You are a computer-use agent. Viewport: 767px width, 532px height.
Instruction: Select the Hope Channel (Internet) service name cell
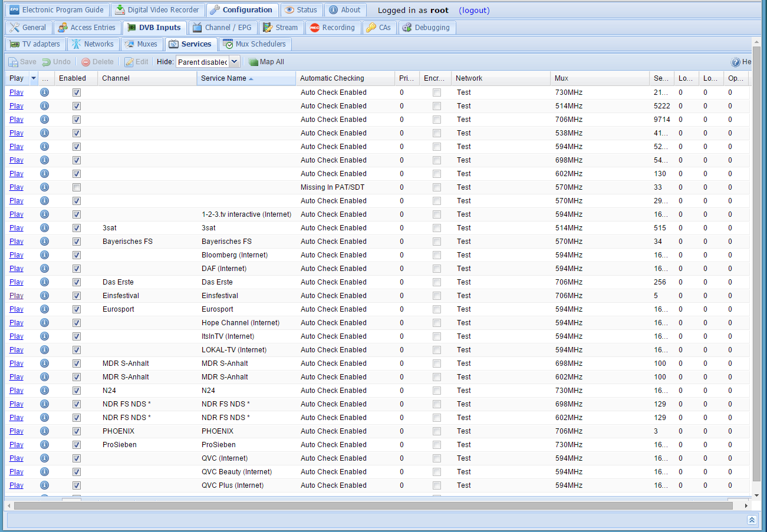246,323
